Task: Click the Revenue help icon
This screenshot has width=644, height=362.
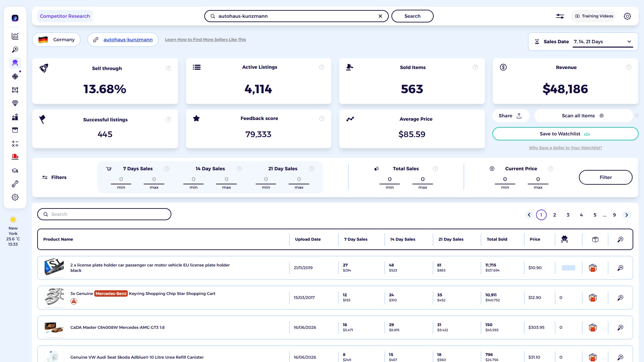Action: click(629, 67)
